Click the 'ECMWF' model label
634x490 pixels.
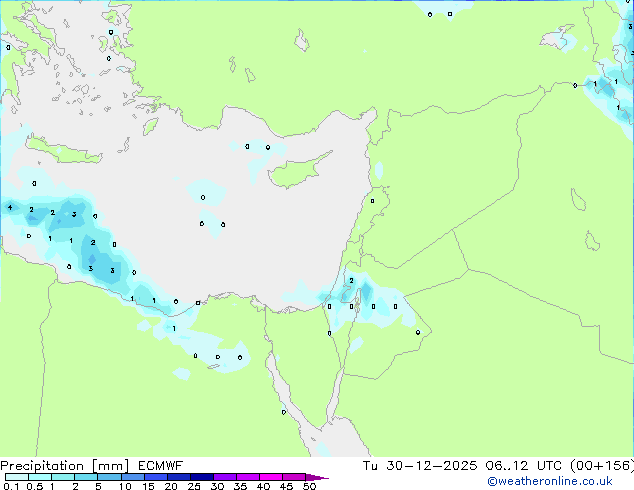[161, 466]
